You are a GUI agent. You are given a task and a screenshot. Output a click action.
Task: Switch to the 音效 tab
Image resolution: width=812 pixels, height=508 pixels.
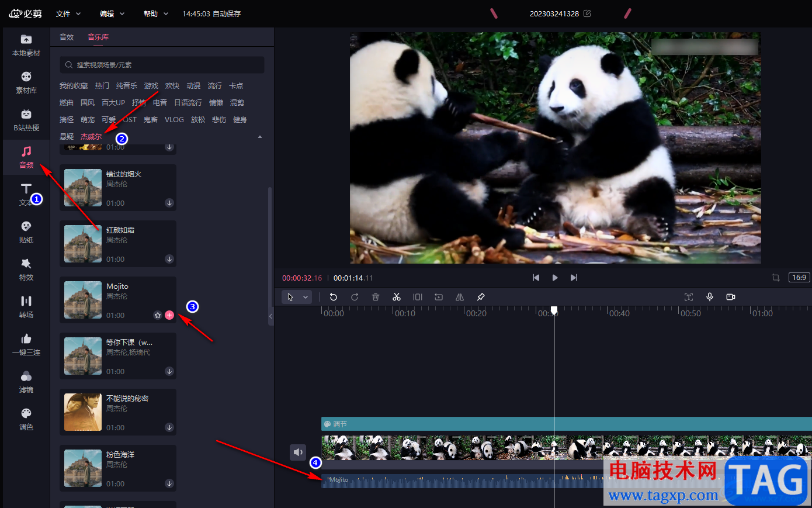[x=67, y=37]
